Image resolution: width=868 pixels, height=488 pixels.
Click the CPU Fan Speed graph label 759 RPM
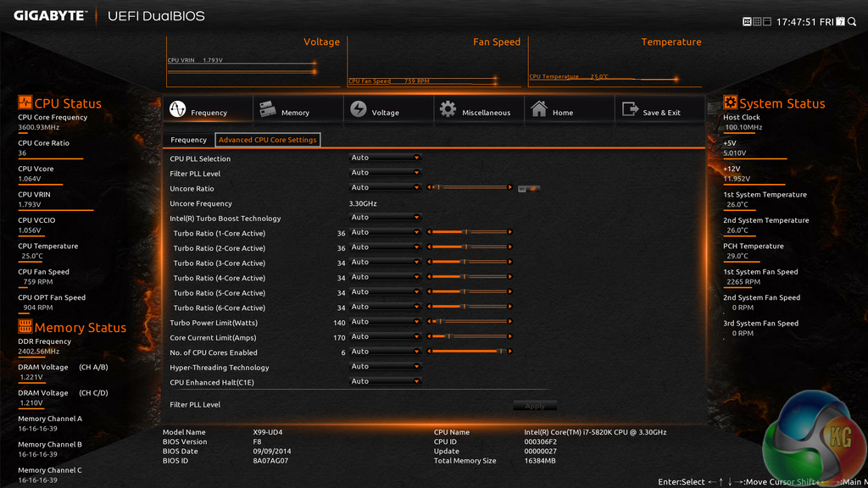click(x=388, y=80)
